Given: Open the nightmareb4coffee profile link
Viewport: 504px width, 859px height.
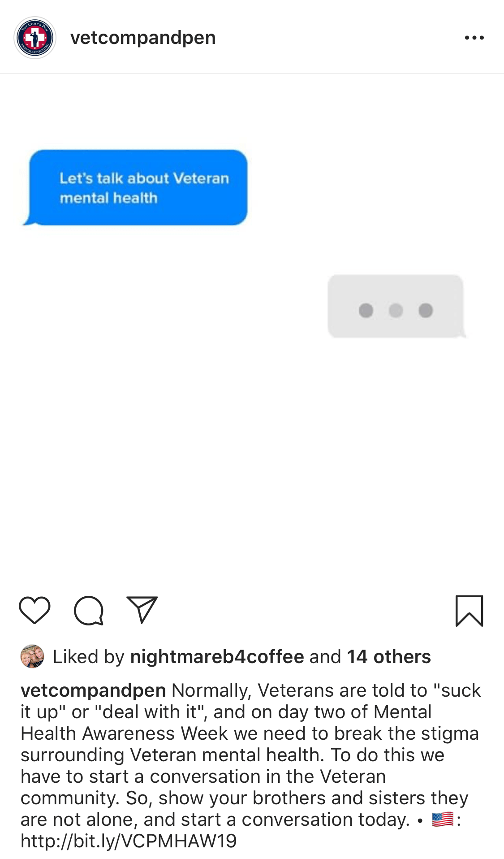Looking at the screenshot, I should click(x=217, y=657).
